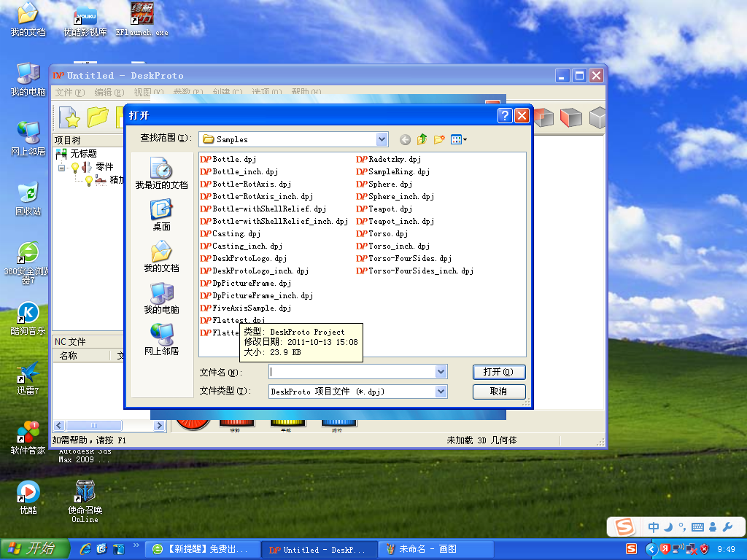Screen dimensions: 747x560
Task: Select My Documents (我的文档) in the places bar
Action: 161,257
